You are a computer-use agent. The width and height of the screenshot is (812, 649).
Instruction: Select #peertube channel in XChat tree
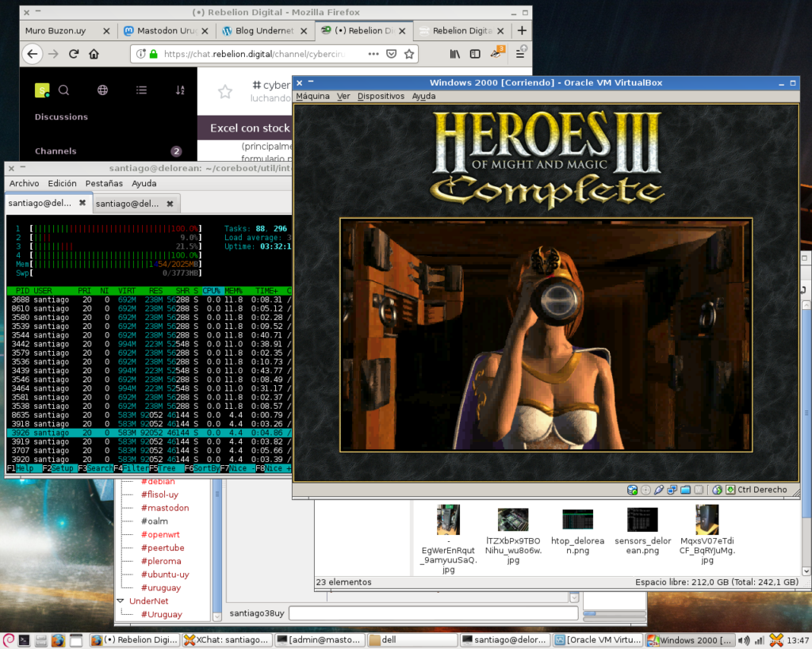click(163, 548)
